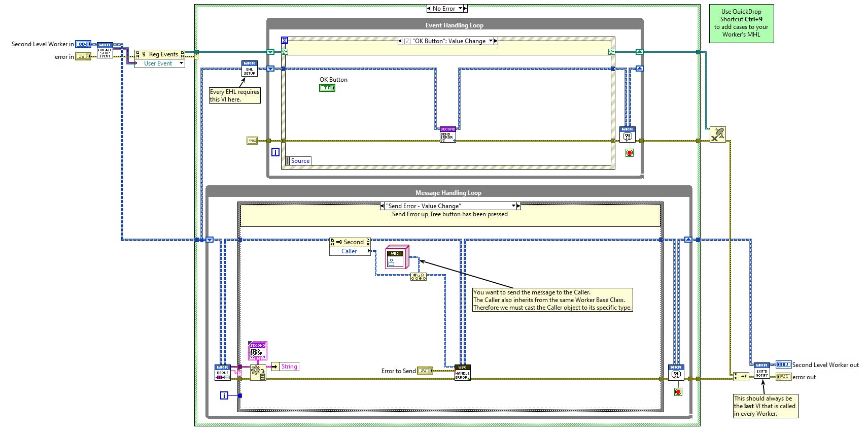Click the Exit'd Notify VI icon
The image size is (868, 433).
pyautogui.click(x=761, y=371)
